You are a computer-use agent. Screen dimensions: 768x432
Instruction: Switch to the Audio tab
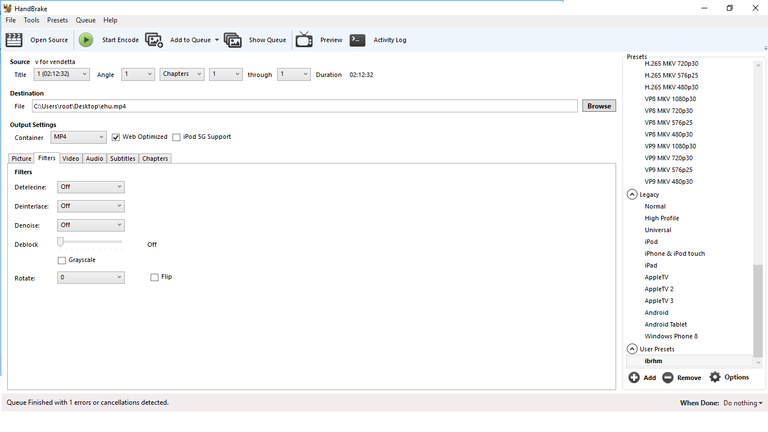(94, 158)
